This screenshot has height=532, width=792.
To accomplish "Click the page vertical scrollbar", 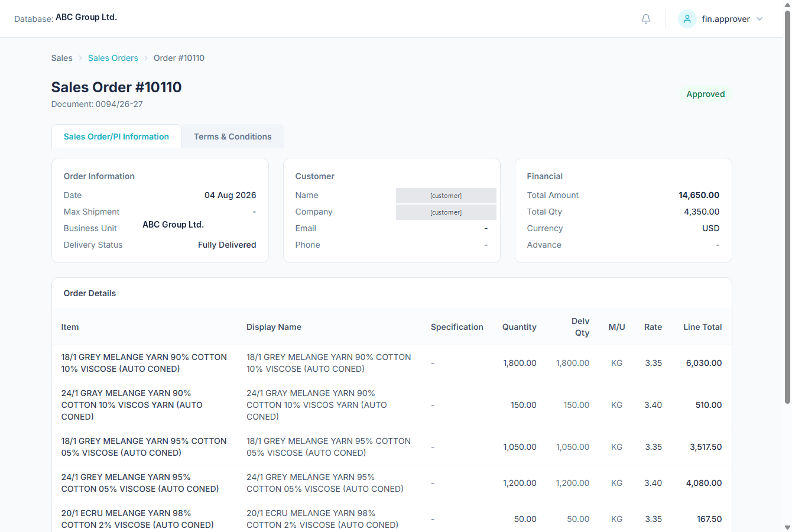I will [x=787, y=207].
